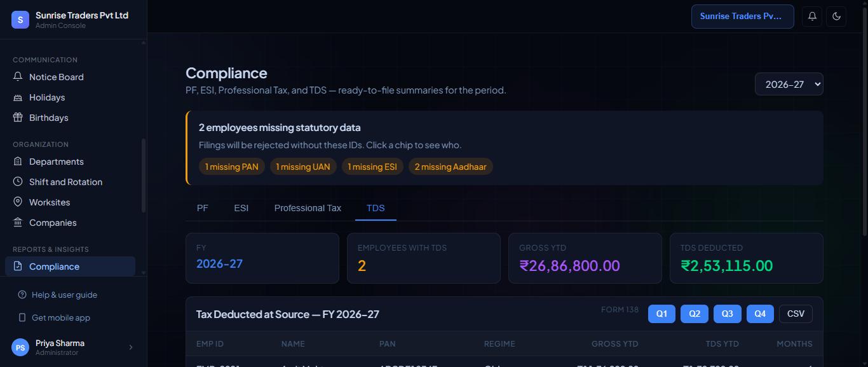Click the Companies bank icon
This screenshot has width=868, height=367.
coord(18,223)
